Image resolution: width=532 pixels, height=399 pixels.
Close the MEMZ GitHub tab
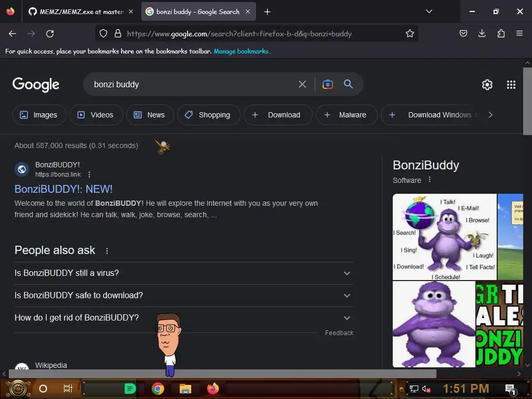131,11
